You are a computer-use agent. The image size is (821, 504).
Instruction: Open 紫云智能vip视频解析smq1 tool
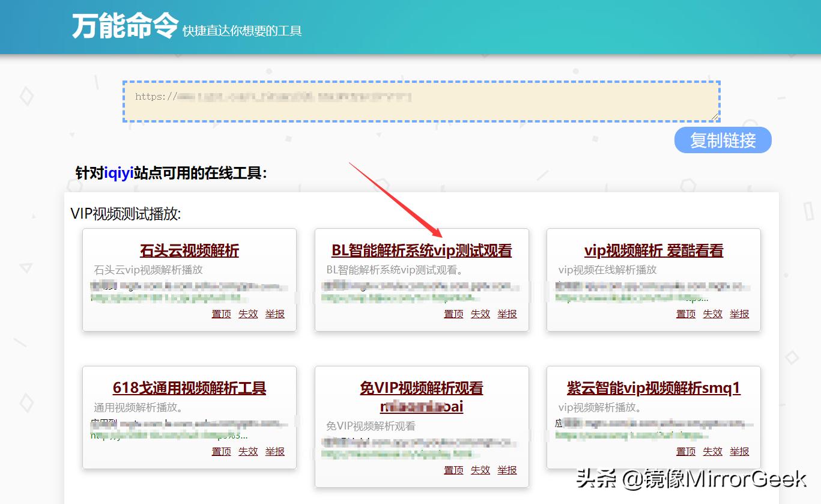653,389
